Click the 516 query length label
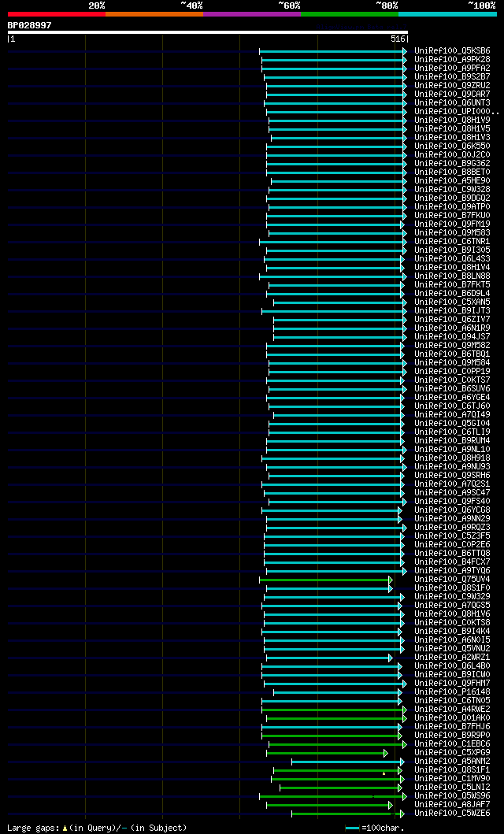This screenshot has height=834, width=504. 398,39
